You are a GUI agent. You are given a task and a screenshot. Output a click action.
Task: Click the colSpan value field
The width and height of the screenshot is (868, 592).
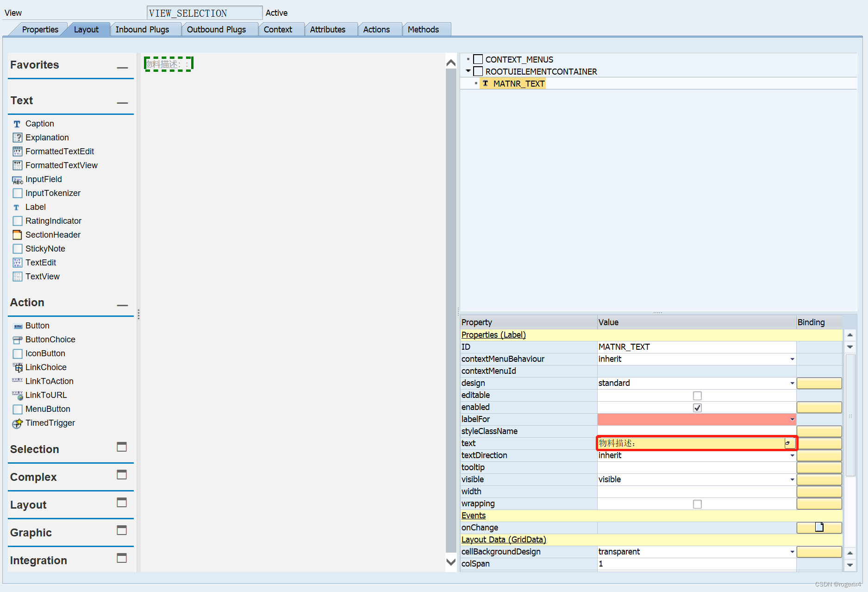pos(696,564)
